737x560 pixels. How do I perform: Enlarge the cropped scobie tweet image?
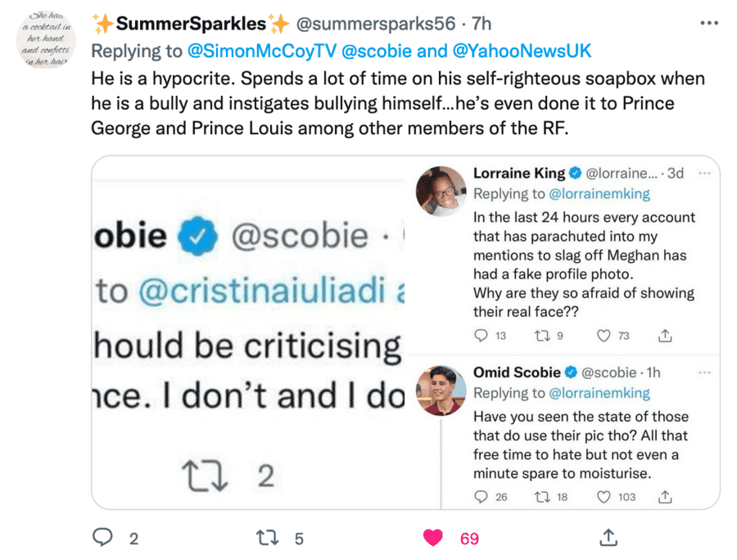249,332
